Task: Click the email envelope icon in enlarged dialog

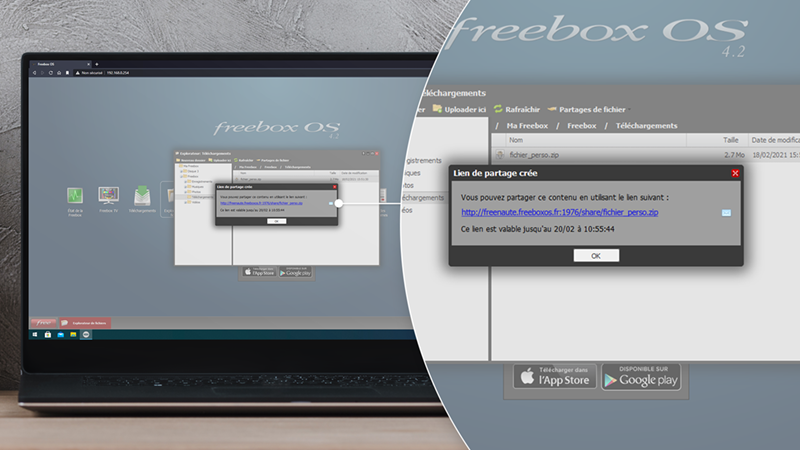Action: 726,213
